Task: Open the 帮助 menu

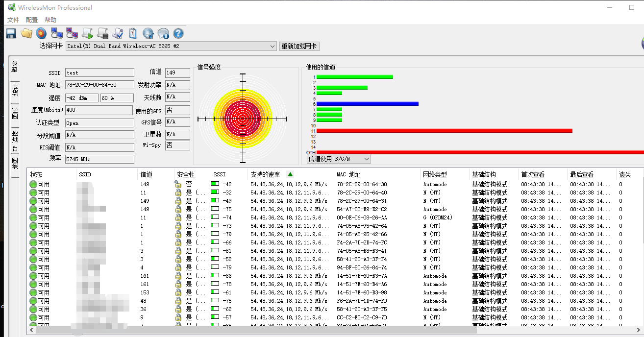Action: pos(50,20)
